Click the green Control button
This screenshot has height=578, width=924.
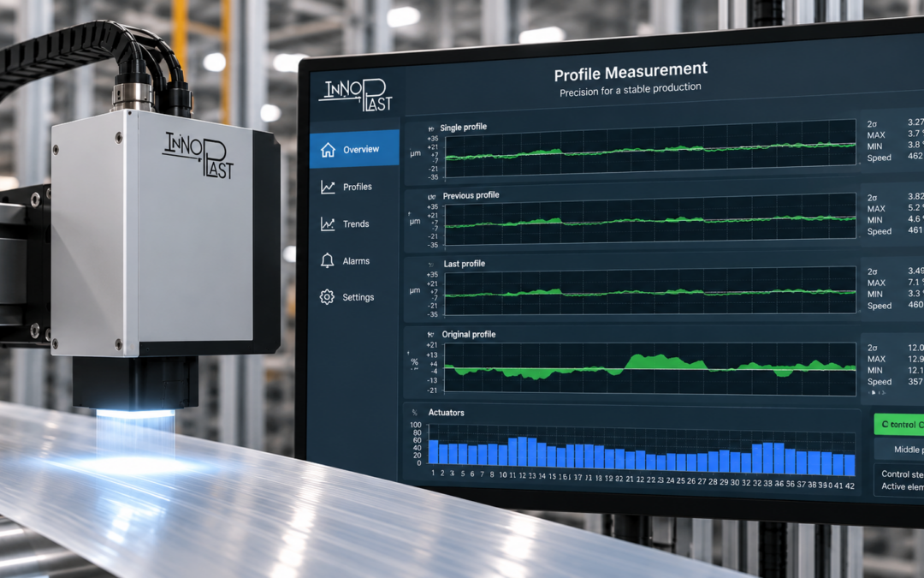coord(898,424)
